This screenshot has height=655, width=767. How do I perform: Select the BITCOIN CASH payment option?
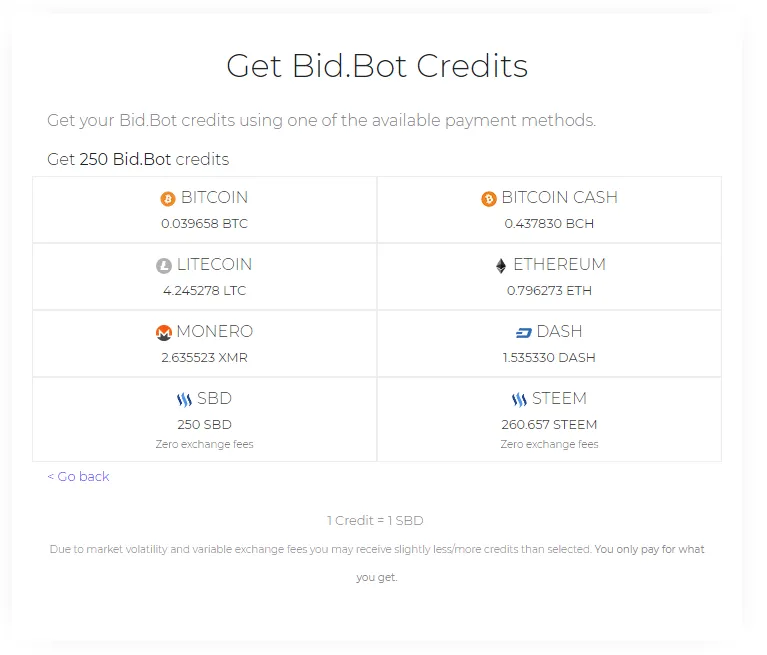[x=560, y=198]
